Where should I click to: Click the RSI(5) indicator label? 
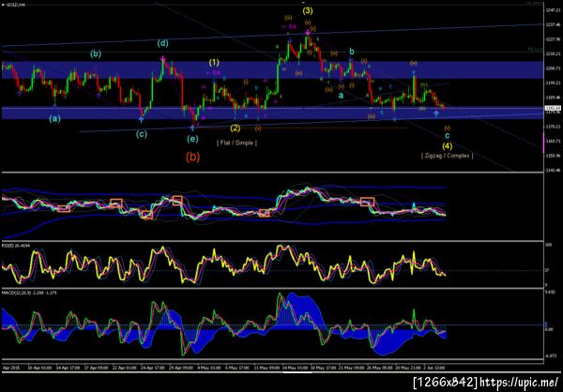click(x=15, y=246)
